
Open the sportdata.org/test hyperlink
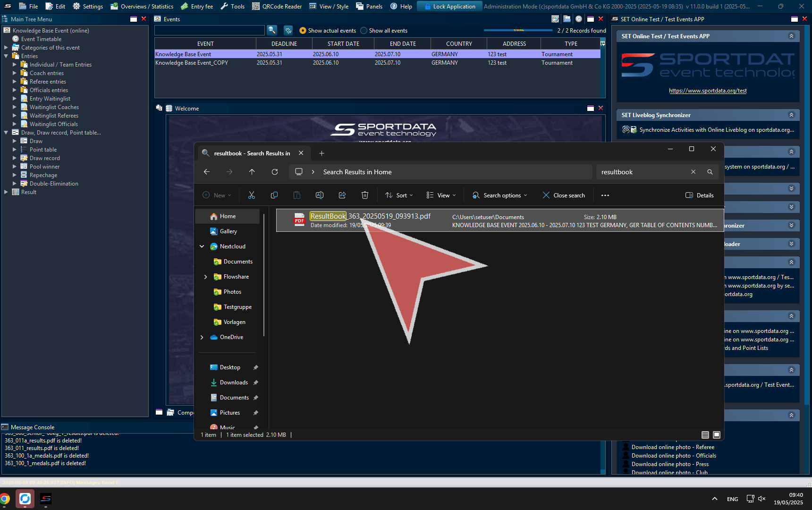point(708,91)
